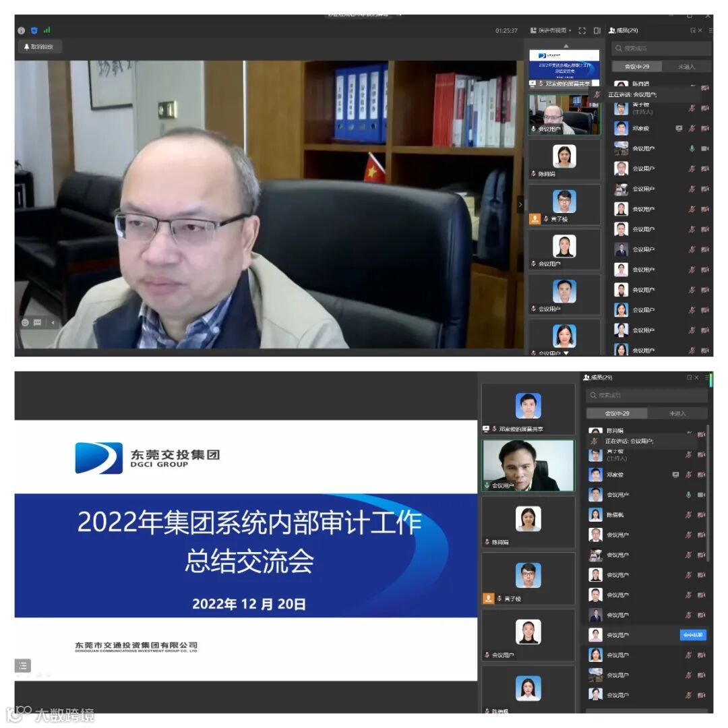The image size is (728, 728).
Task: Enter fullscreen mode in upper window
Action: pos(582,30)
